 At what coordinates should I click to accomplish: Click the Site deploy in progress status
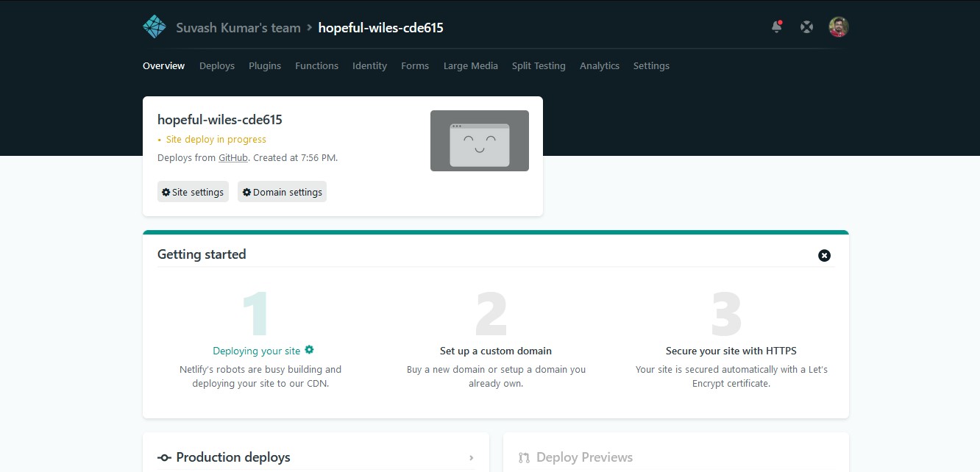(x=216, y=140)
